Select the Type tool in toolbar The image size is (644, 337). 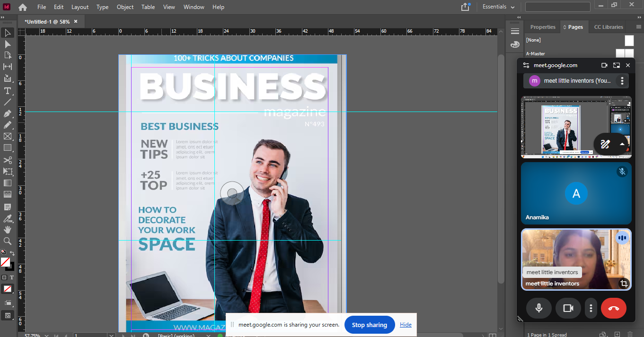click(x=8, y=91)
